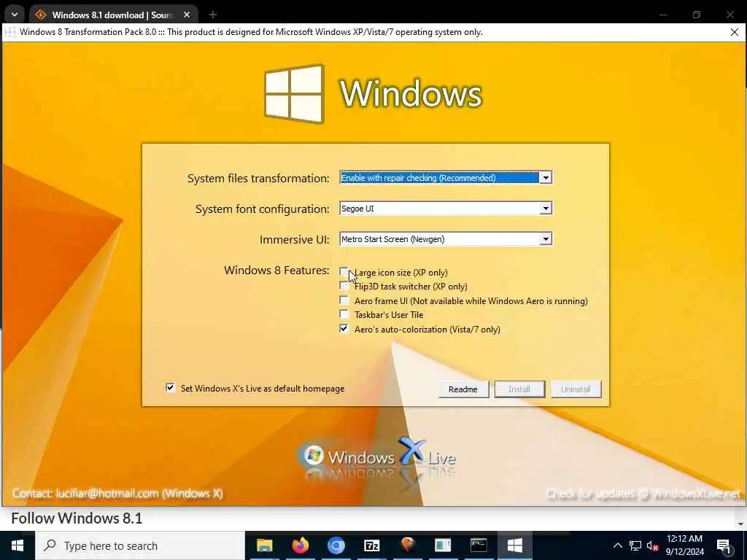Viewport: 747px width, 560px height.
Task: Open the notification center icon
Action: point(724,546)
